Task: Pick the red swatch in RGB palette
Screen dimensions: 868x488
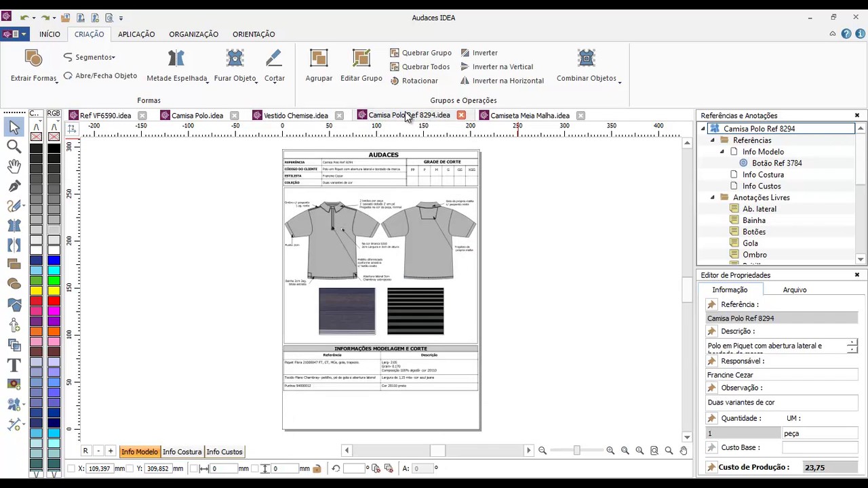Action: click(x=54, y=301)
